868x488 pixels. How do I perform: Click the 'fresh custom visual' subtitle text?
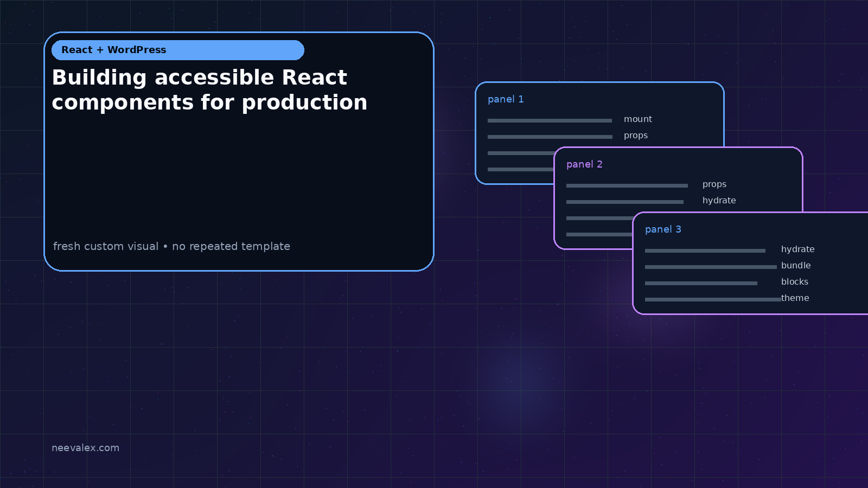[171, 246]
